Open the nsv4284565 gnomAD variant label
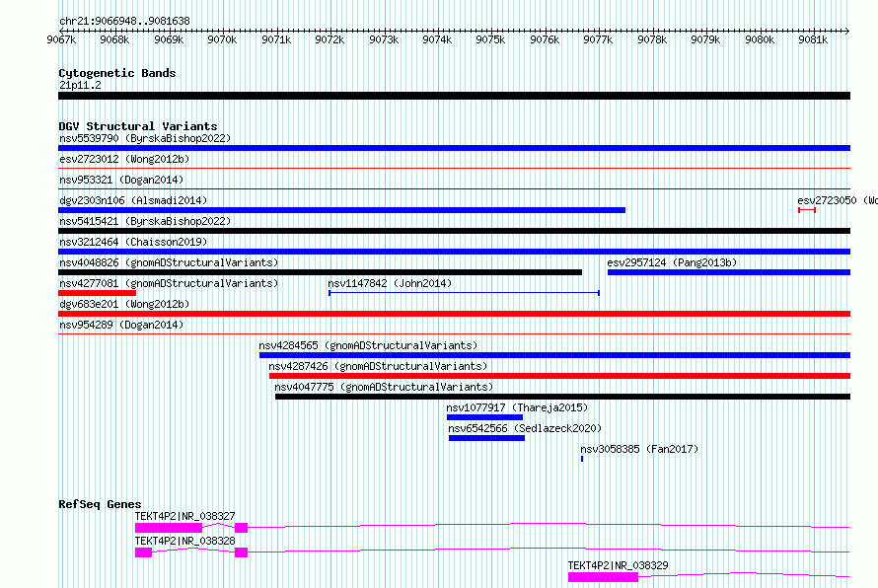This screenshot has height=588, width=878. [x=368, y=345]
